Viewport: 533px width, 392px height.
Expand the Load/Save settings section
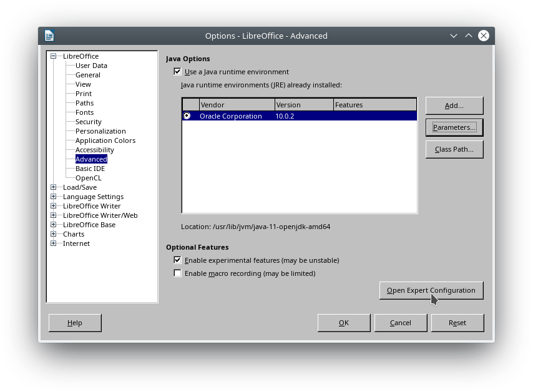click(54, 187)
